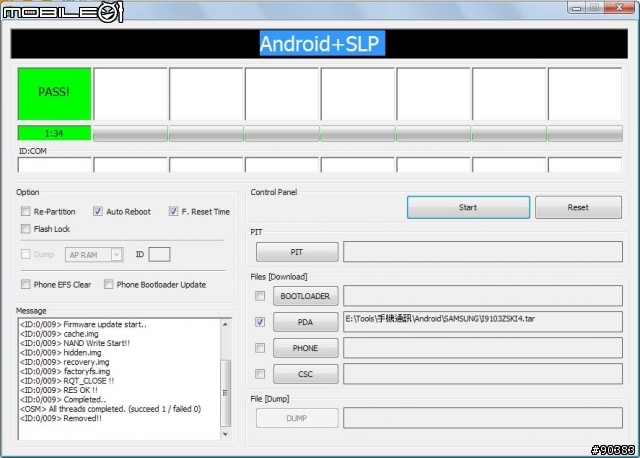Click the disabled DUMP button
640x458 pixels.
pos(297,418)
